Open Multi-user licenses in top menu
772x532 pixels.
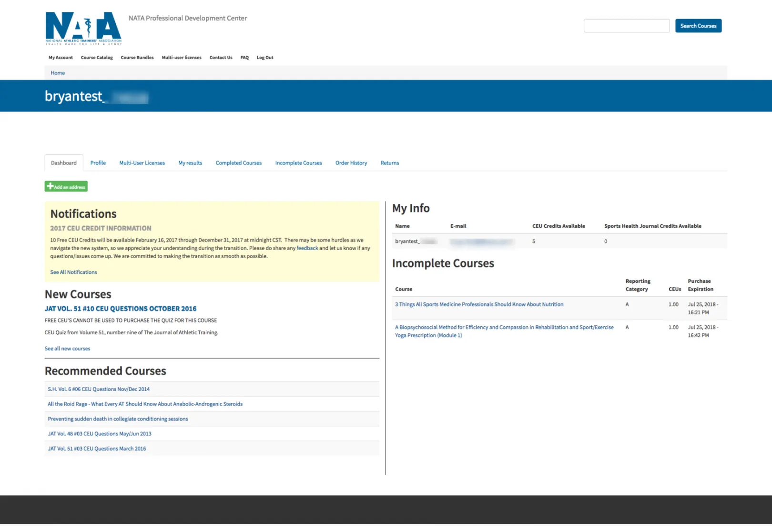coord(182,58)
